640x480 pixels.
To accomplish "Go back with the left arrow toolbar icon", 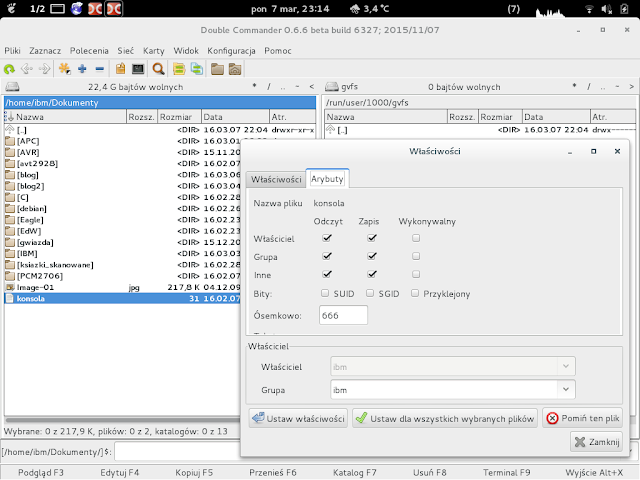I will click(27, 69).
